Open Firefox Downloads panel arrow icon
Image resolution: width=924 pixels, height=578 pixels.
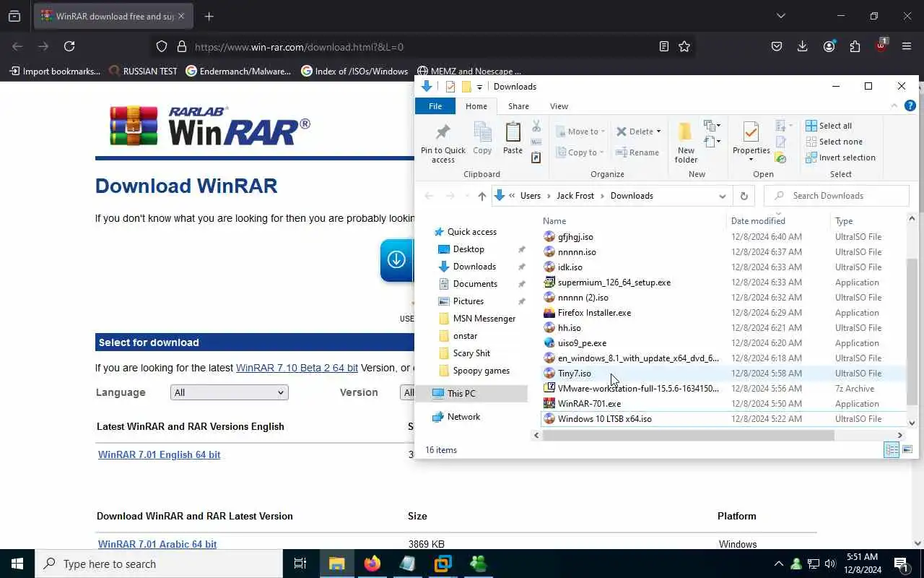802,46
